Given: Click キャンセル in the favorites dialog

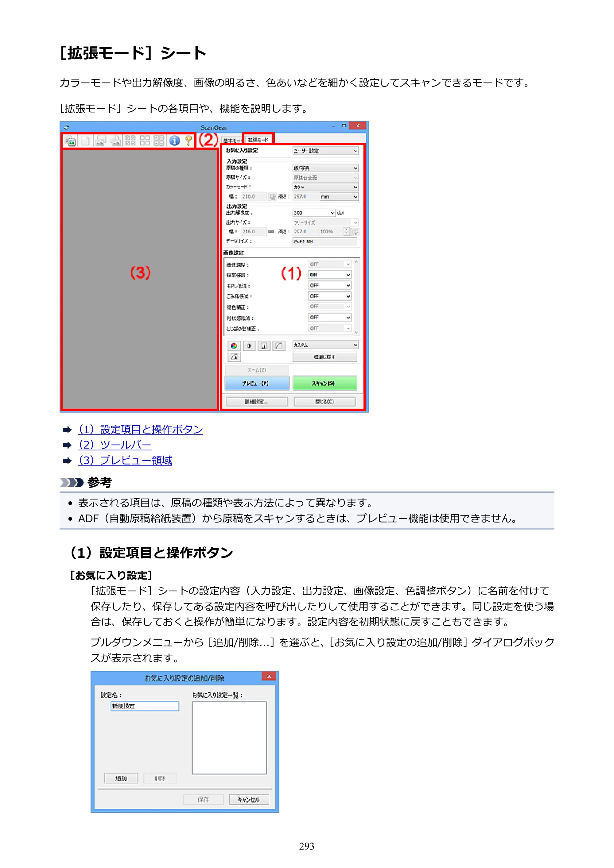Looking at the screenshot, I should point(249,800).
